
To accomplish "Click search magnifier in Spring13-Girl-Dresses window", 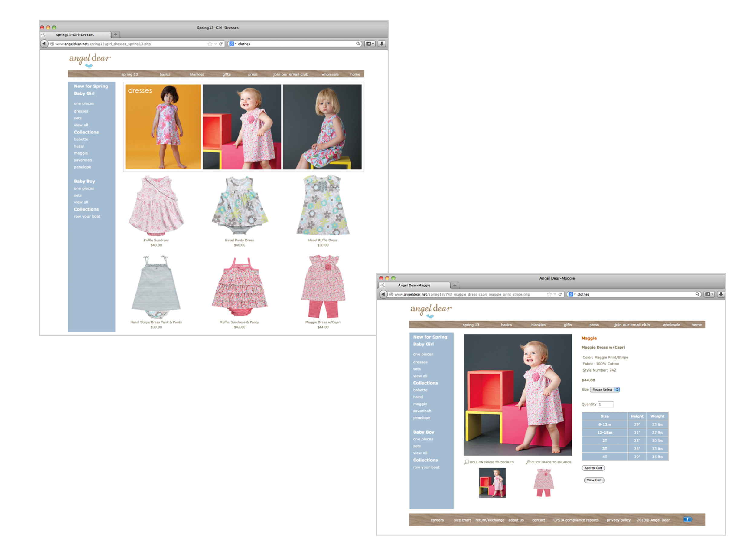I will click(x=358, y=44).
